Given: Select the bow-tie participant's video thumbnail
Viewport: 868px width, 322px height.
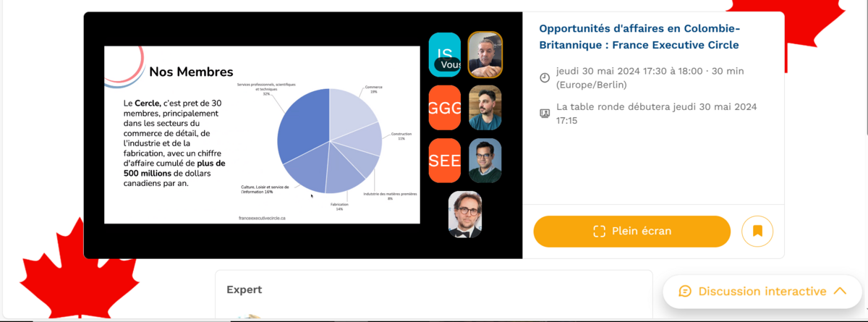Looking at the screenshot, I should pyautogui.click(x=464, y=213).
